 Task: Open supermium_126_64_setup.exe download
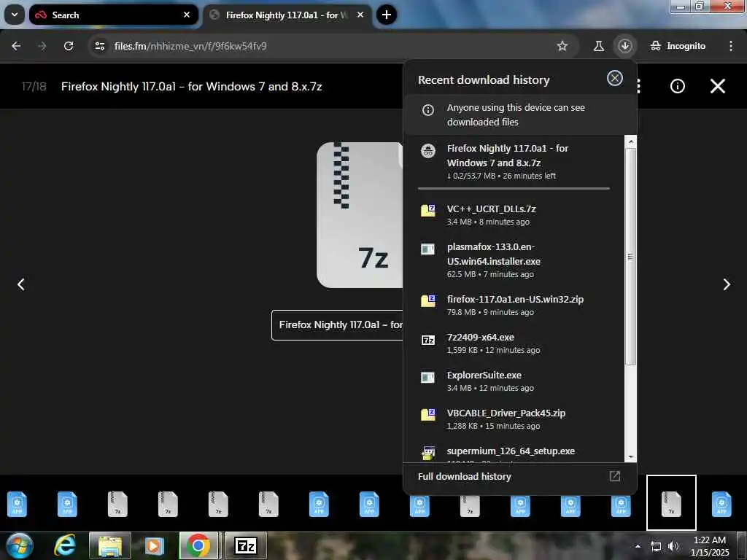point(514,451)
